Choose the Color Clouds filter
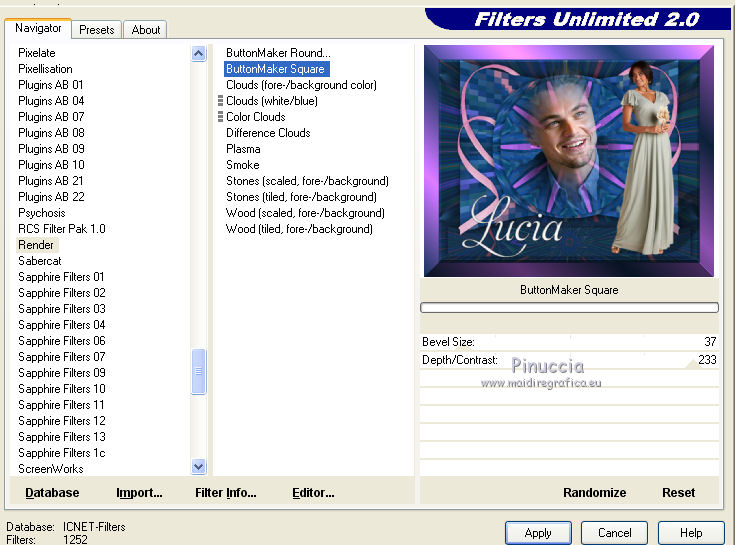735x545 pixels. (x=255, y=117)
